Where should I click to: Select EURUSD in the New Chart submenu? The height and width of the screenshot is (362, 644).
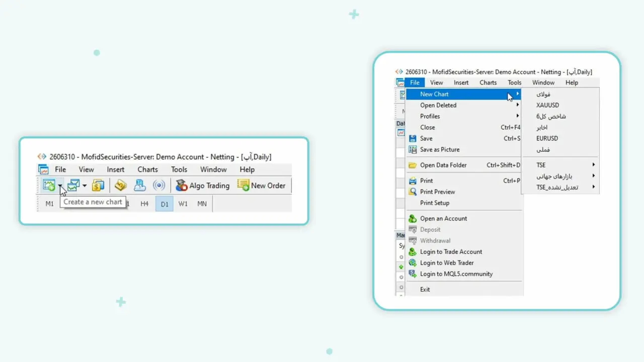[x=547, y=138]
